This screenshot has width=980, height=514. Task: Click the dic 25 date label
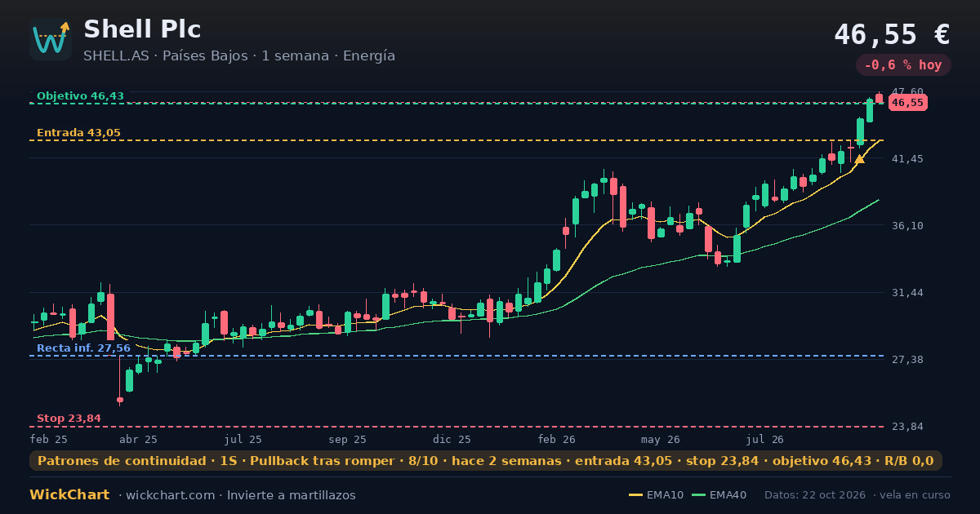tap(452, 439)
